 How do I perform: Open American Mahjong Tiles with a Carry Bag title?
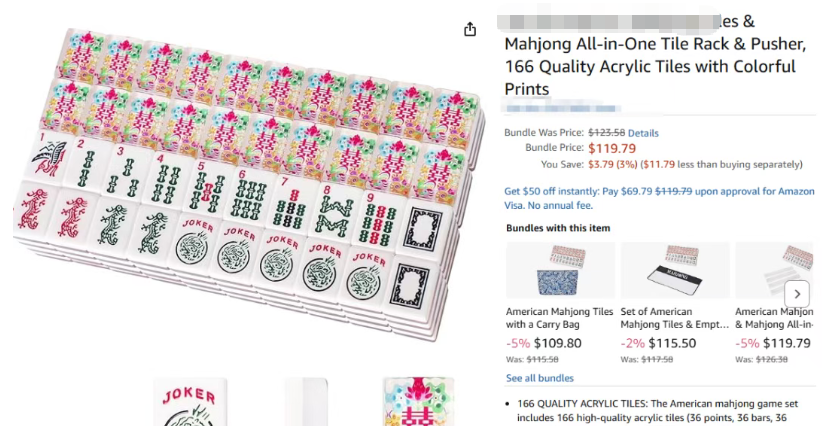tap(559, 317)
